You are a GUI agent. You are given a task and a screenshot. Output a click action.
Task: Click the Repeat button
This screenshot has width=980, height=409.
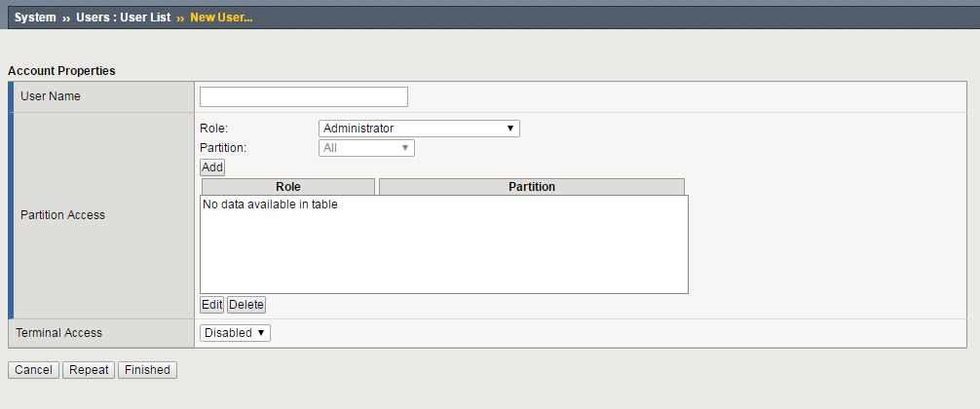pos(89,370)
